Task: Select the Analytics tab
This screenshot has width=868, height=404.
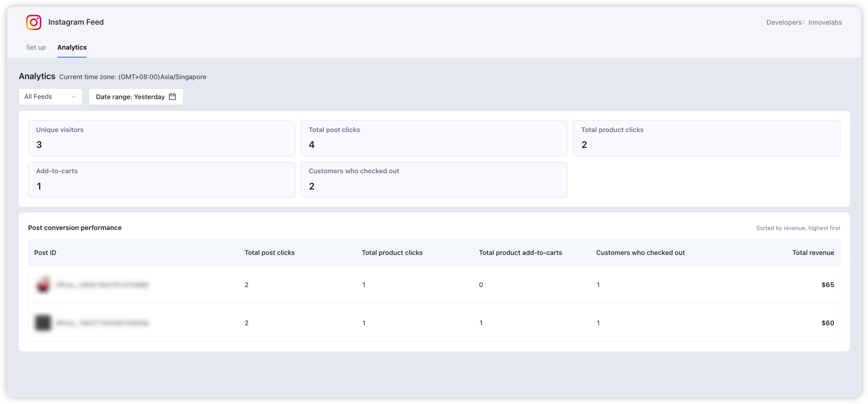Action: (x=72, y=47)
